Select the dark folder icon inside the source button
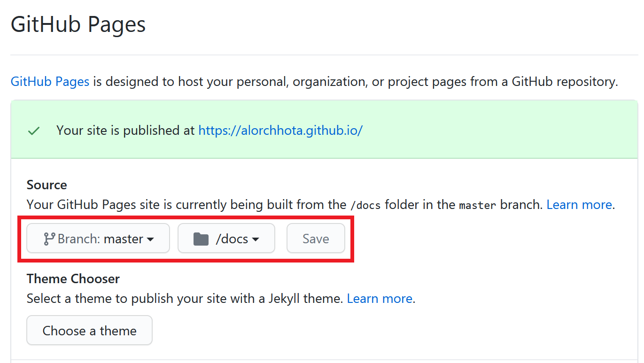This screenshot has width=644, height=363. pos(202,238)
